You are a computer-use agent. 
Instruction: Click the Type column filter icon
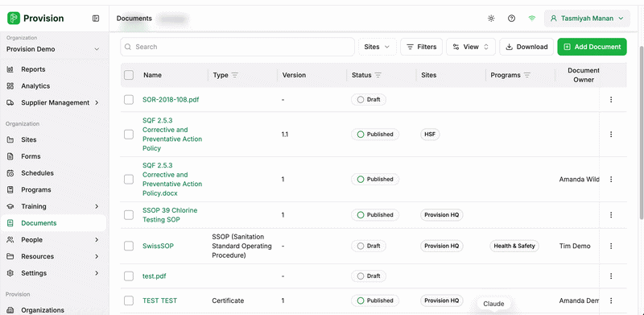pos(234,75)
